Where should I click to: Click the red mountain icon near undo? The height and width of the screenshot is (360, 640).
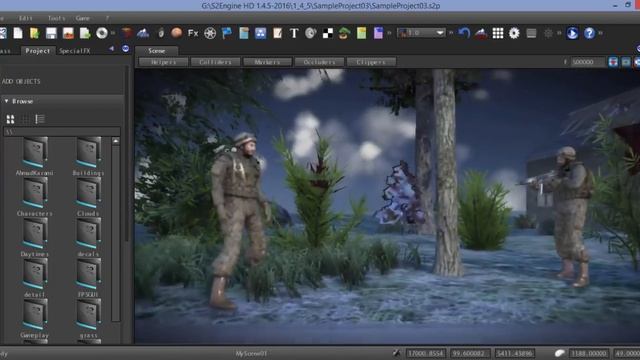pos(481,33)
